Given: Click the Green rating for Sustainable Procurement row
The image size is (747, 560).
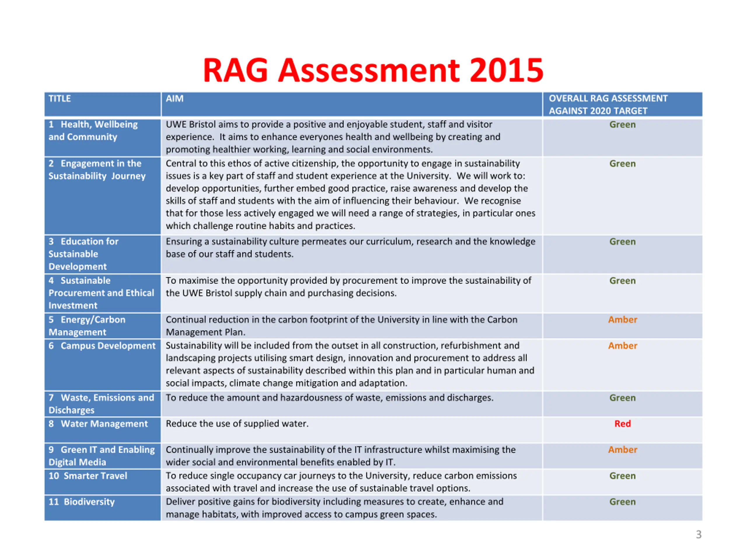Looking at the screenshot, I should pos(622,281).
